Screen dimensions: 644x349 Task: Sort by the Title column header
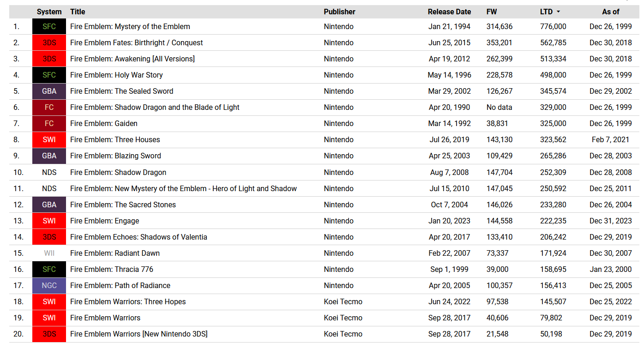78,12
